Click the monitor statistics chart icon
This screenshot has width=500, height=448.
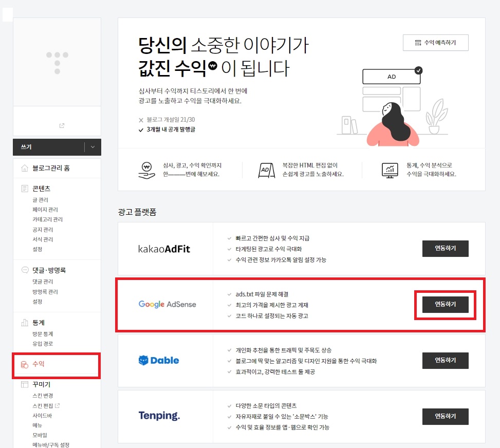coord(390,170)
